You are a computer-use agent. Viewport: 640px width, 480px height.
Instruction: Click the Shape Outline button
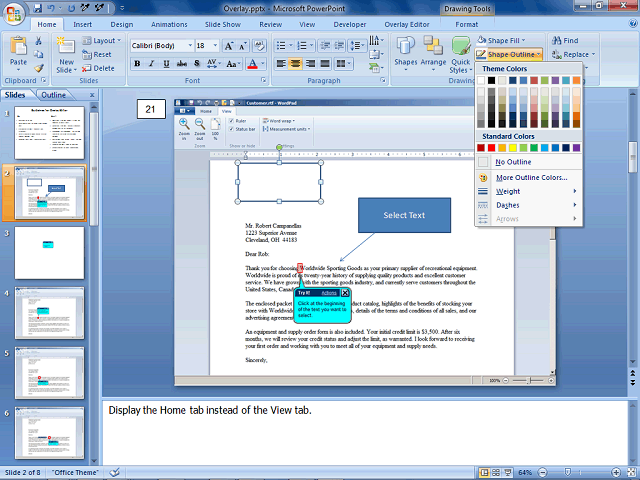coord(509,54)
